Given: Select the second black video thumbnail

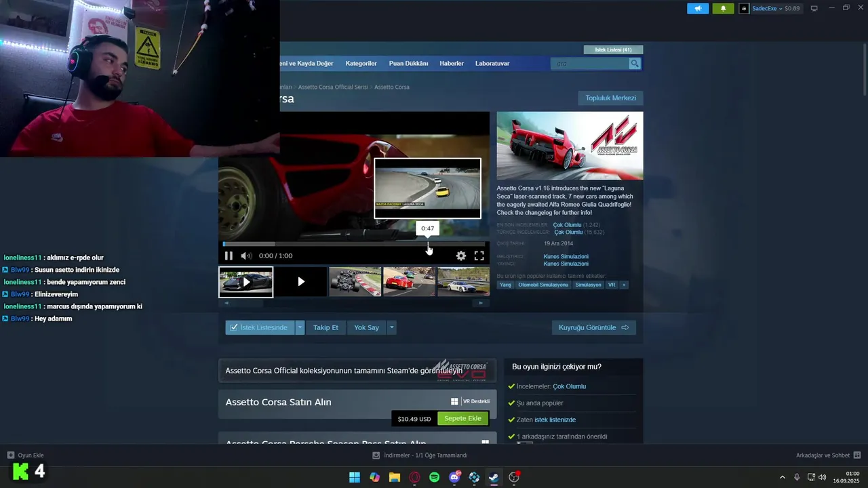Looking at the screenshot, I should pyautogui.click(x=300, y=282).
